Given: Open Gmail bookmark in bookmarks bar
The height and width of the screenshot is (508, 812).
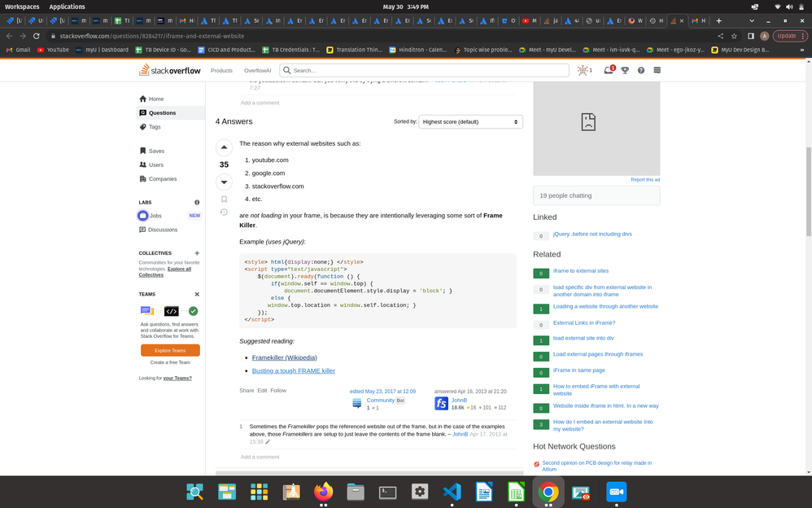Looking at the screenshot, I should (x=18, y=50).
